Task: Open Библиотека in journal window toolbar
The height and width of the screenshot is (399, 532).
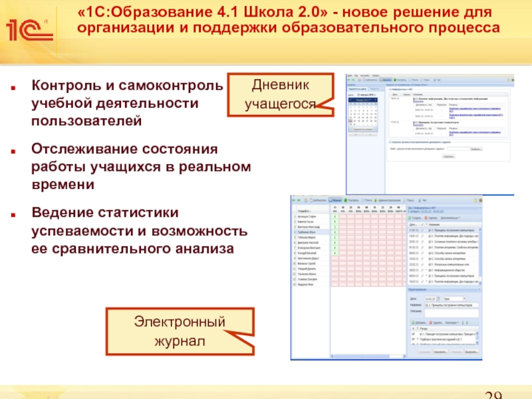Action: (x=318, y=200)
